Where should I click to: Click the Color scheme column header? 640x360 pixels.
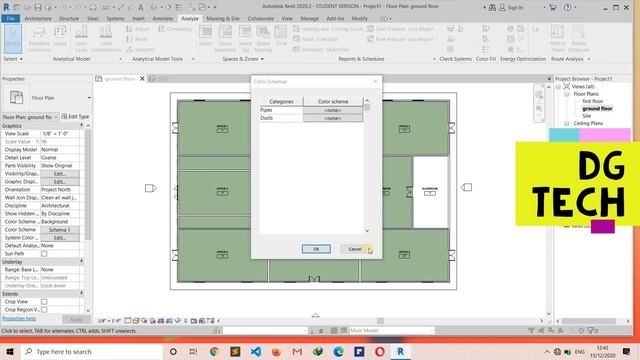[333, 101]
